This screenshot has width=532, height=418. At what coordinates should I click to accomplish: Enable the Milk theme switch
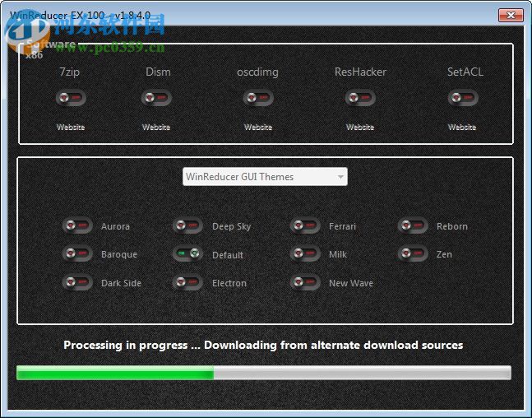tap(305, 253)
